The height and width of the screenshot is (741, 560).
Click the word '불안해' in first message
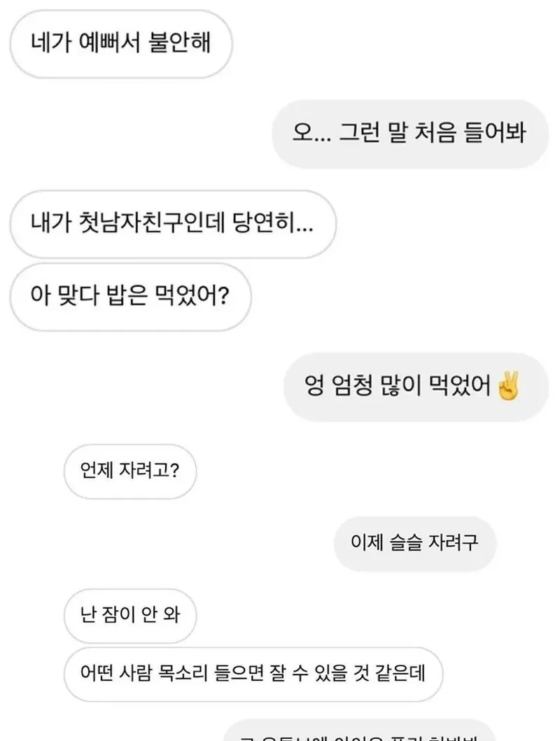[180, 43]
